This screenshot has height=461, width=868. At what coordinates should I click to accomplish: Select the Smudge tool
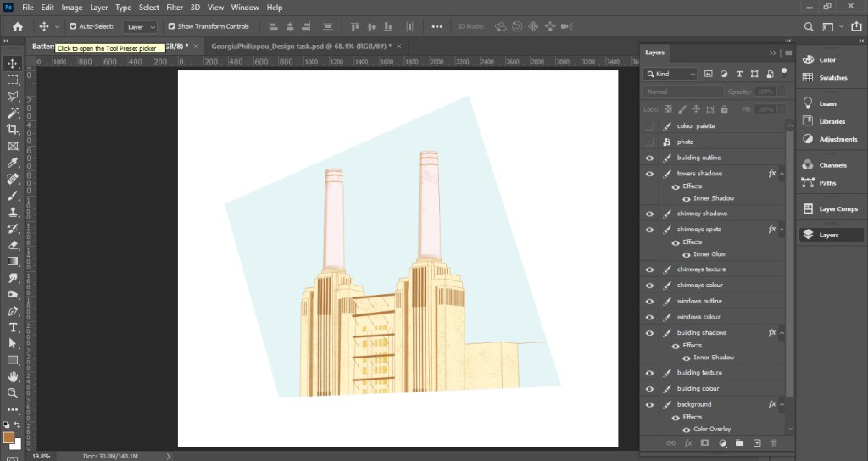point(13,278)
